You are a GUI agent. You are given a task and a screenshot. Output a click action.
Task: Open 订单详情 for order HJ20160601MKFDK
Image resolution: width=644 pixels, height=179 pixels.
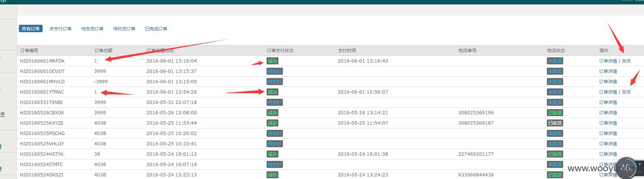608,61
